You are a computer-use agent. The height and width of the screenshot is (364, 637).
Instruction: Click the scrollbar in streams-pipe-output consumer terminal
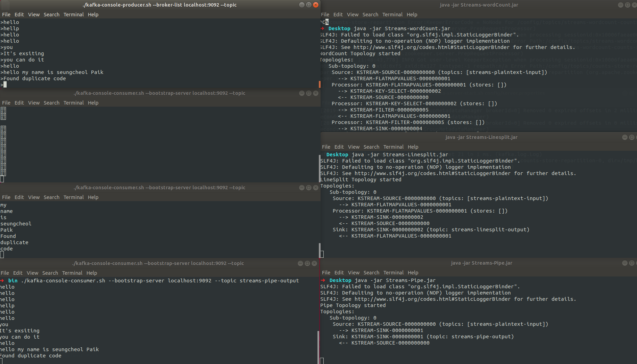coord(318,347)
